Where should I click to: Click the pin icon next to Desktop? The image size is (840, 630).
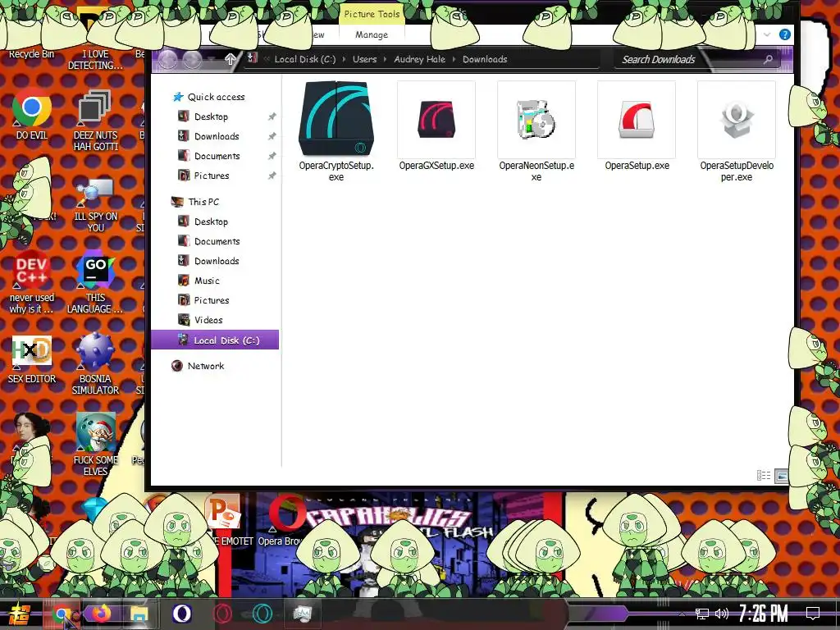tap(272, 116)
